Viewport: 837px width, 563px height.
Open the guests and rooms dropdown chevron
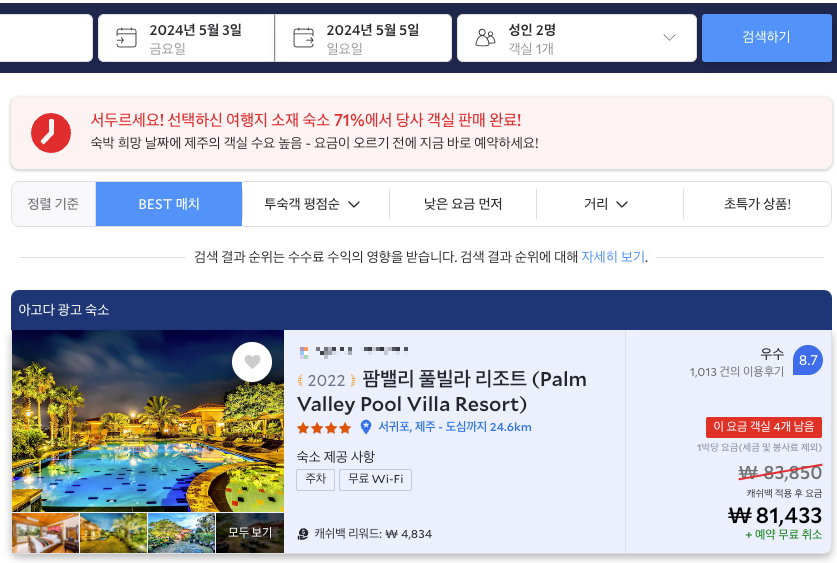point(669,37)
